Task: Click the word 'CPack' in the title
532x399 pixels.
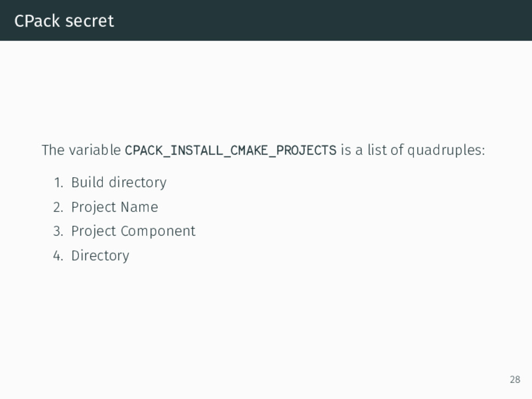Action: pyautogui.click(x=37, y=21)
